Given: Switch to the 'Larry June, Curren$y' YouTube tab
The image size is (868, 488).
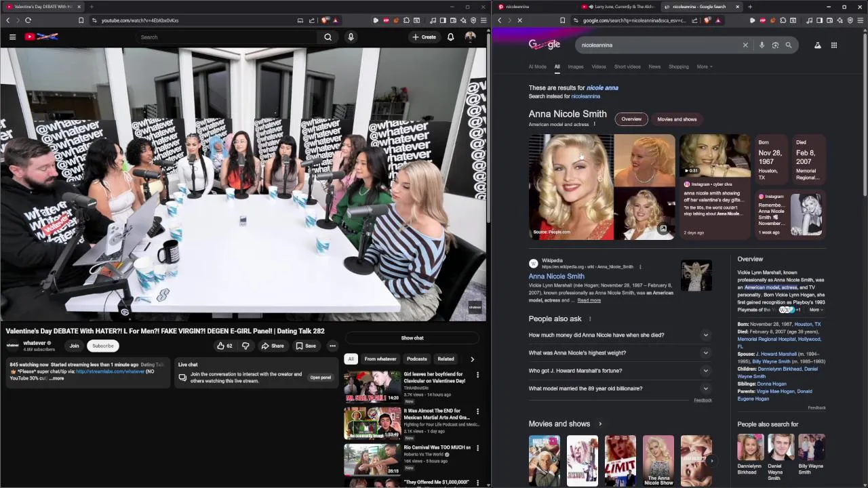Looking at the screenshot, I should [x=619, y=7].
